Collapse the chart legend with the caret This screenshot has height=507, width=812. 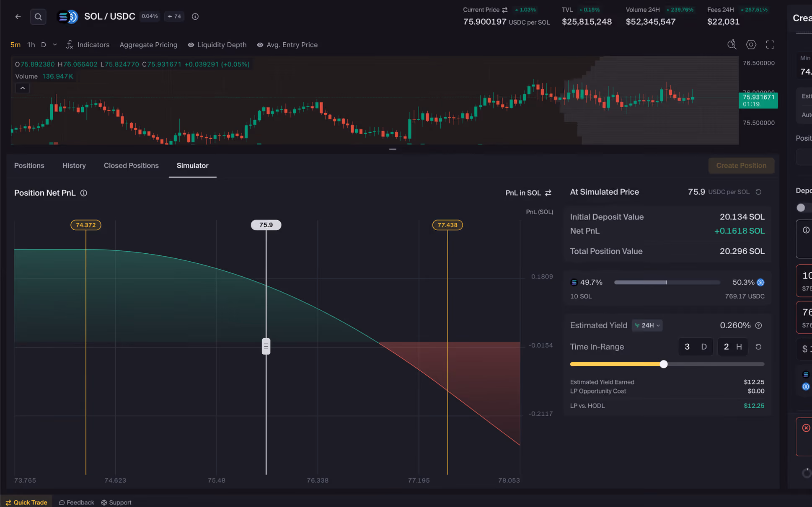pyautogui.click(x=23, y=88)
